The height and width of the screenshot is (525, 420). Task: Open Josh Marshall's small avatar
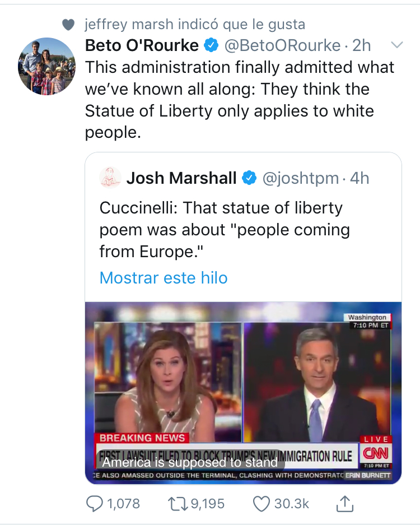tap(110, 178)
